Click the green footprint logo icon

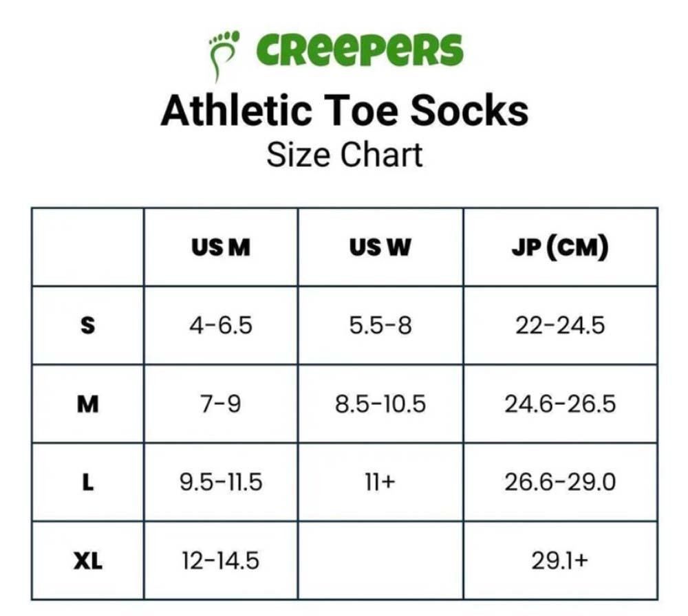223,53
